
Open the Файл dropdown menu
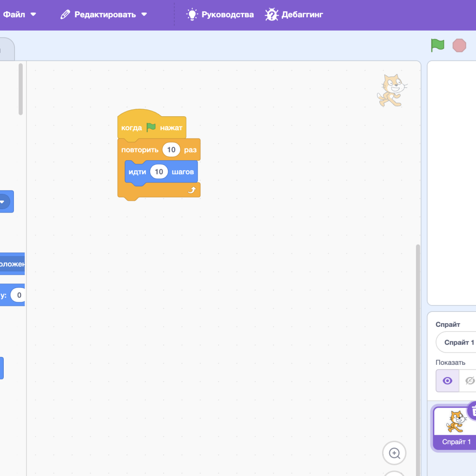coord(20,14)
